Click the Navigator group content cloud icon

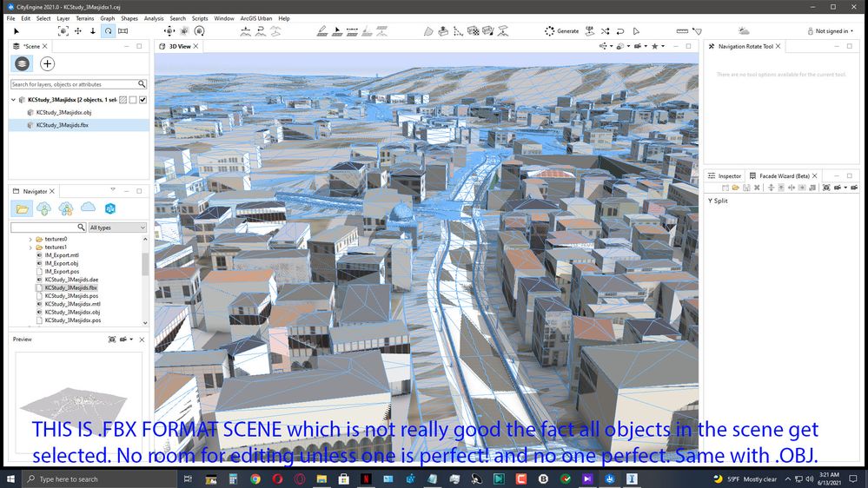[66, 208]
